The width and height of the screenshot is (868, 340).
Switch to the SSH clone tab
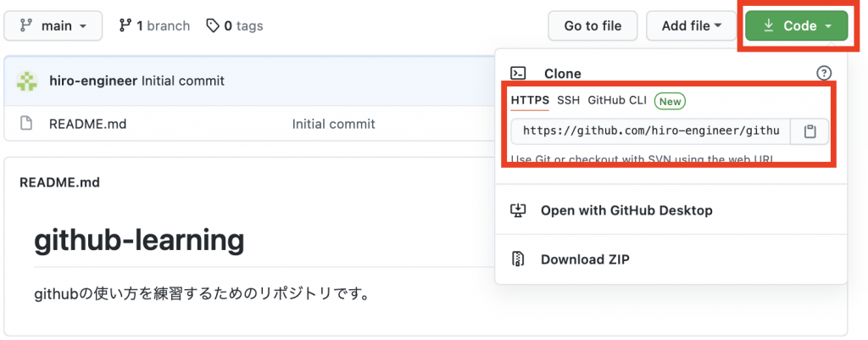click(x=569, y=101)
